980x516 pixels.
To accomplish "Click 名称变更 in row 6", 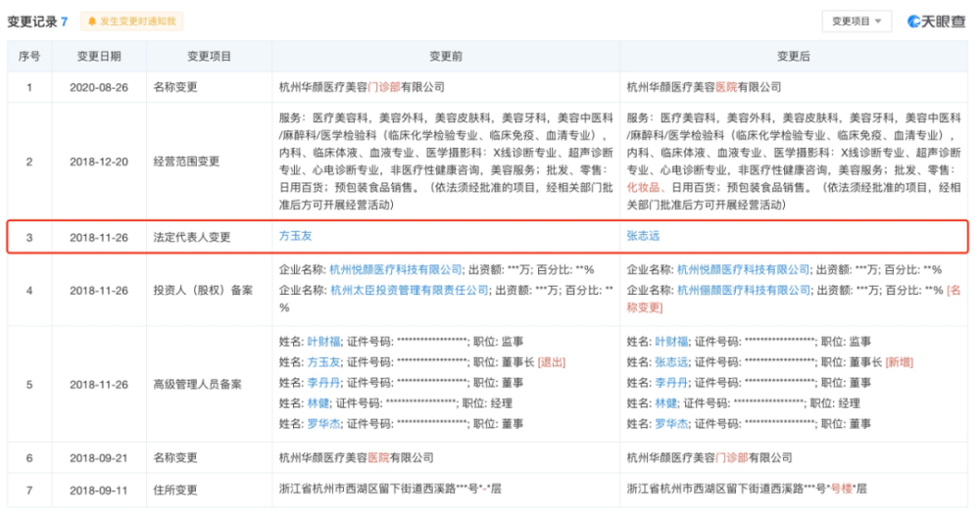I will (x=175, y=458).
